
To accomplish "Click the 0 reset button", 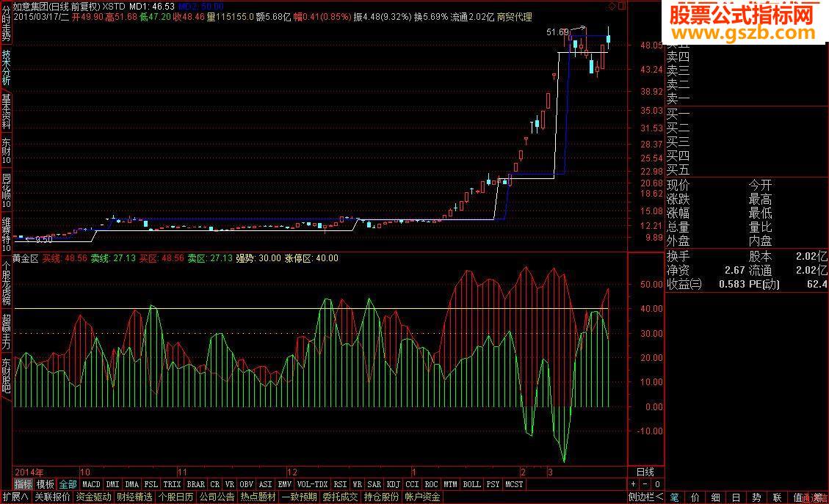I will tap(657, 484).
